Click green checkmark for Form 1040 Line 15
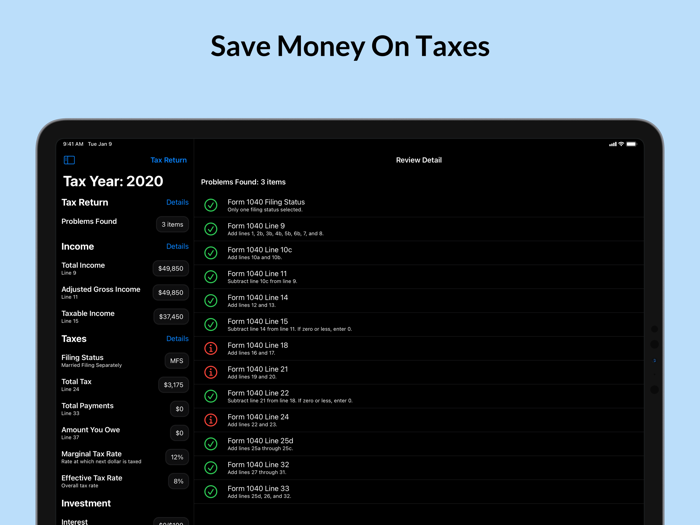This screenshot has height=525, width=700. pyautogui.click(x=211, y=325)
